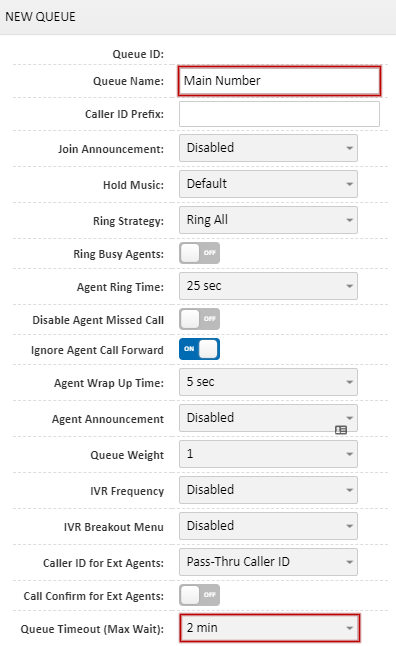This screenshot has width=396, height=646.
Task: Open the Queue Weight dropdown
Action: click(268, 454)
